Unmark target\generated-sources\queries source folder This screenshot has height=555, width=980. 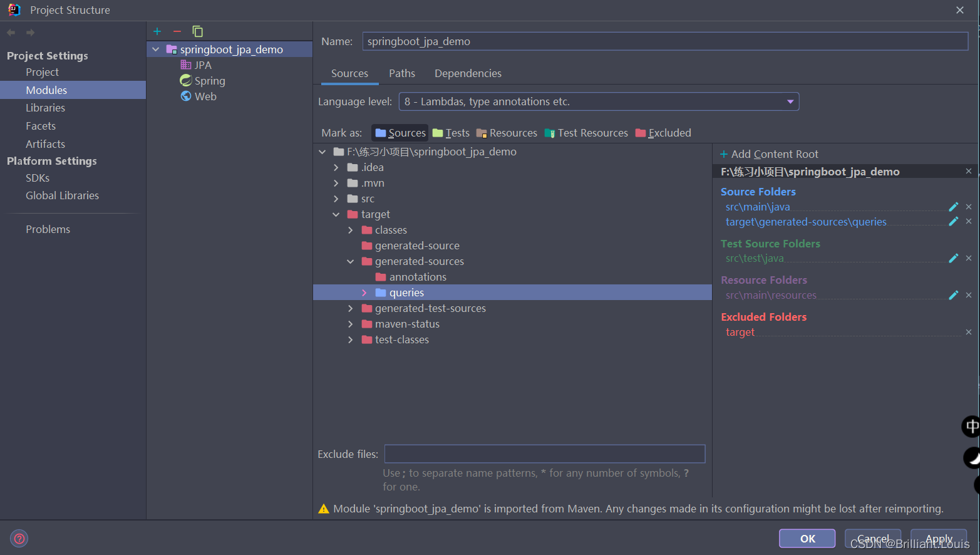point(969,221)
